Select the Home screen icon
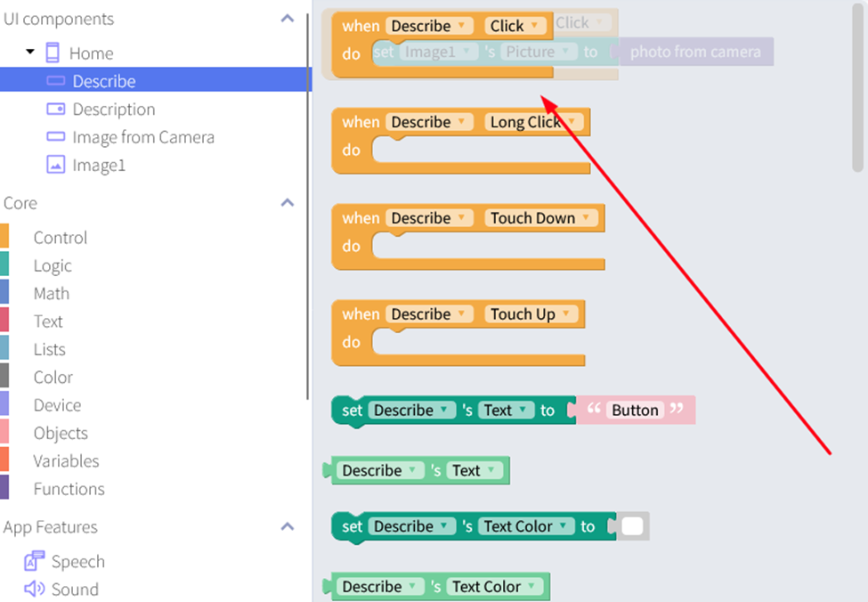The height and width of the screenshot is (602, 868). coord(53,53)
